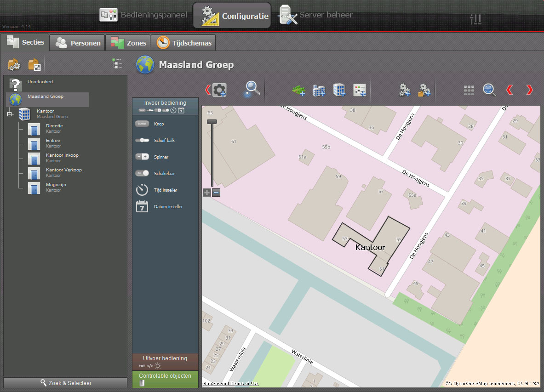Click the Zoek & Selecteer button
The height and width of the screenshot is (392, 544).
(x=65, y=383)
